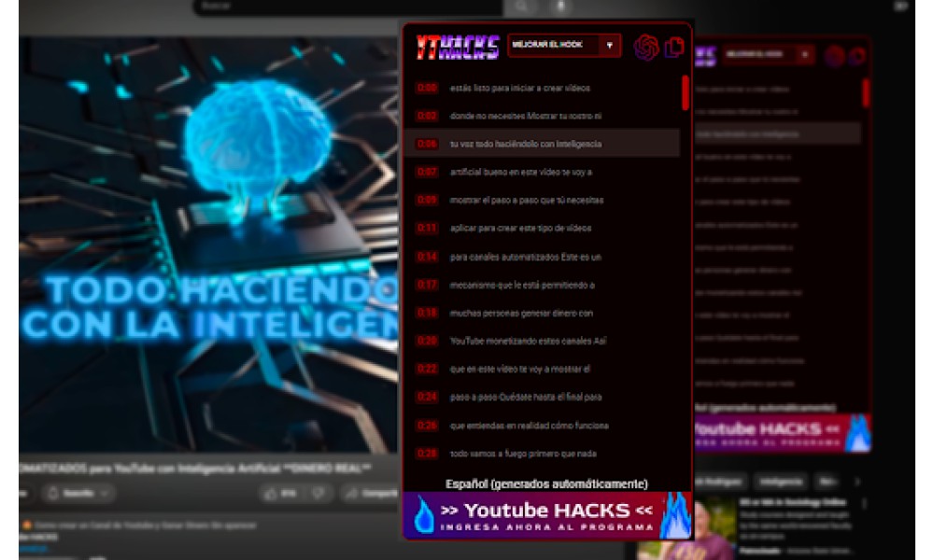Click next arrow on the category chips row

tap(857, 482)
